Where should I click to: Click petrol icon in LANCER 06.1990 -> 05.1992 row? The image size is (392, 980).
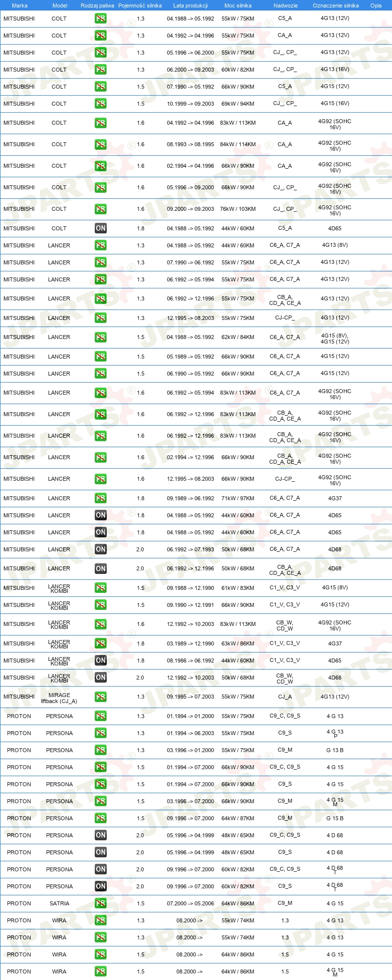coord(101,374)
